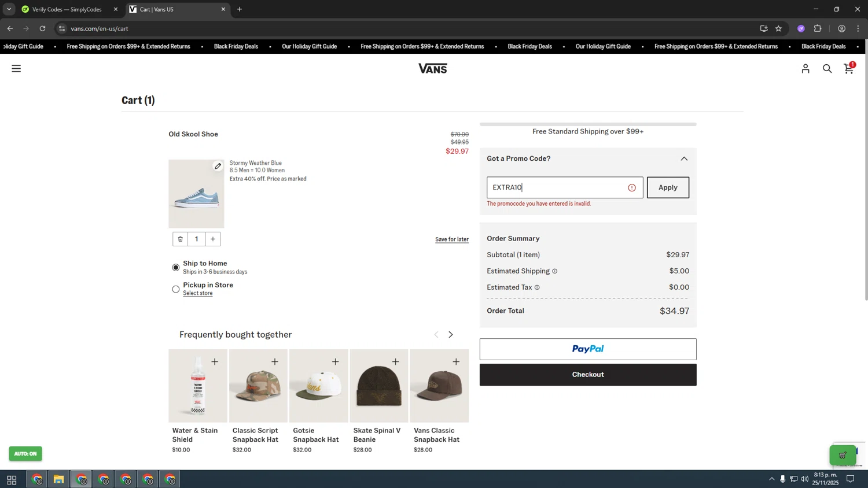Open Old Skool Shoe product title

tap(193, 134)
